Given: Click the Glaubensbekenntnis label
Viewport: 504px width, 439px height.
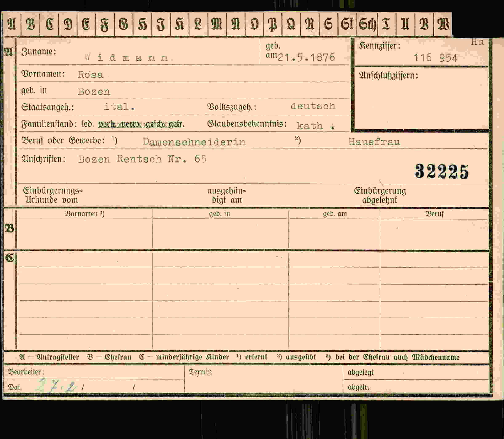Looking at the screenshot, I should point(247,124).
